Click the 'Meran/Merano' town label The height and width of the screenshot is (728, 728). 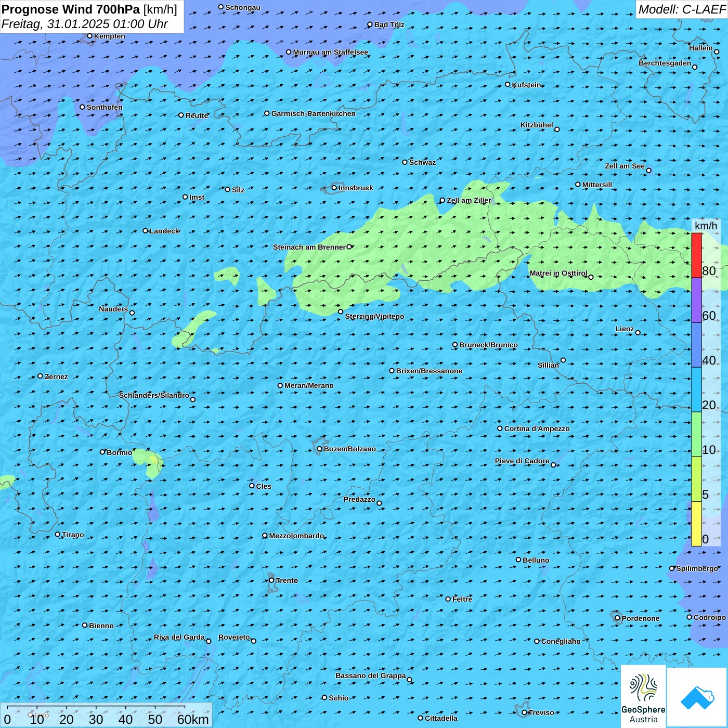point(309,385)
